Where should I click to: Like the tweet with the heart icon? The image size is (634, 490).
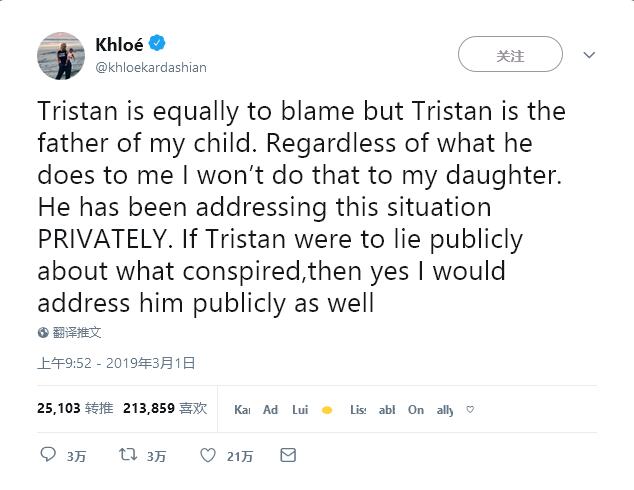(208, 455)
